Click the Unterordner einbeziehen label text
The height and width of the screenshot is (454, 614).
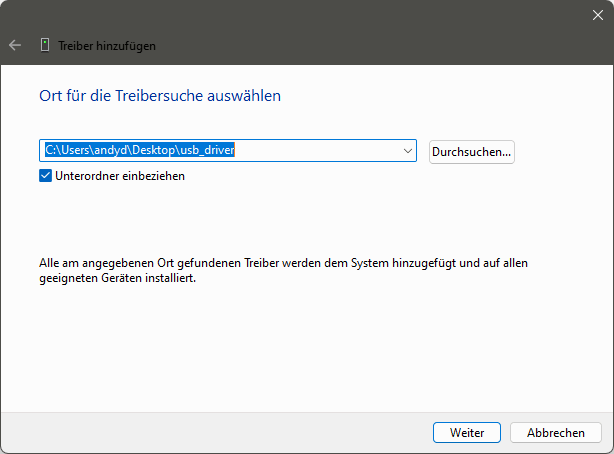coord(120,176)
